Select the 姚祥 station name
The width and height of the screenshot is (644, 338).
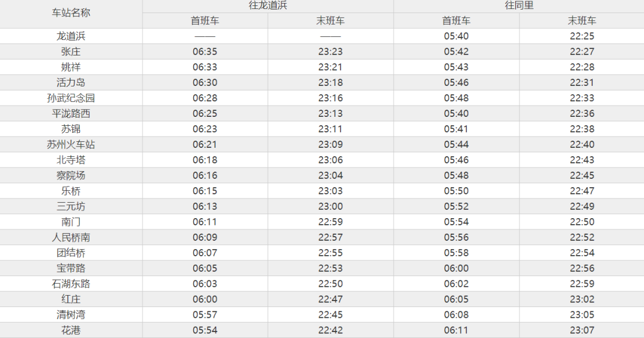[x=71, y=67]
